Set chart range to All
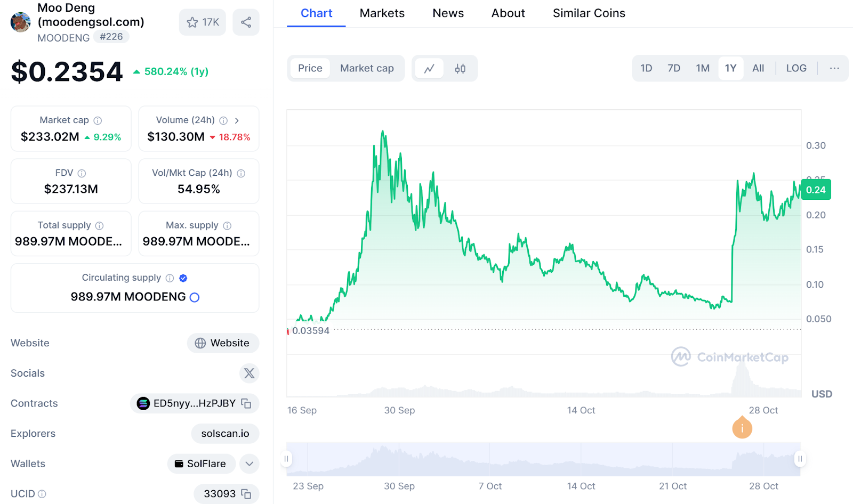 [x=758, y=68]
